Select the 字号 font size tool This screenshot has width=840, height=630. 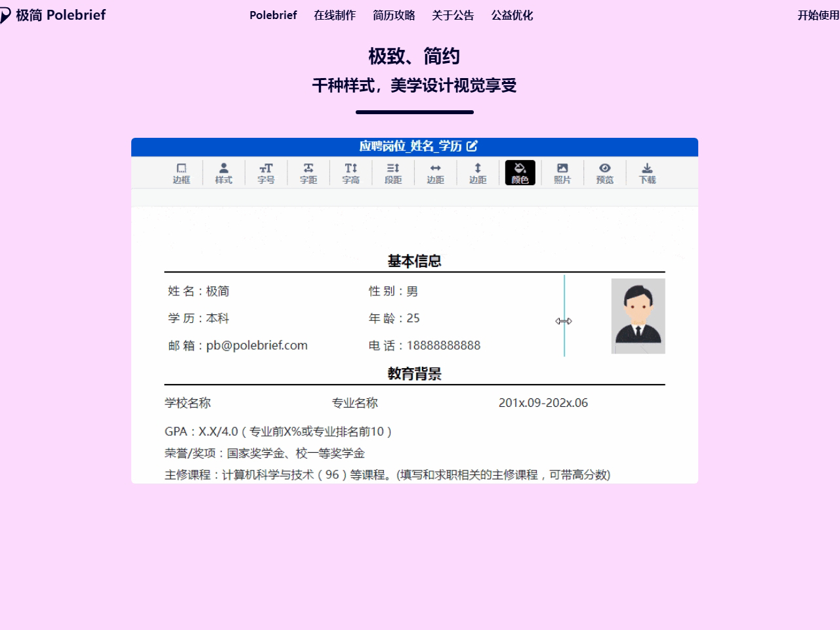click(266, 173)
